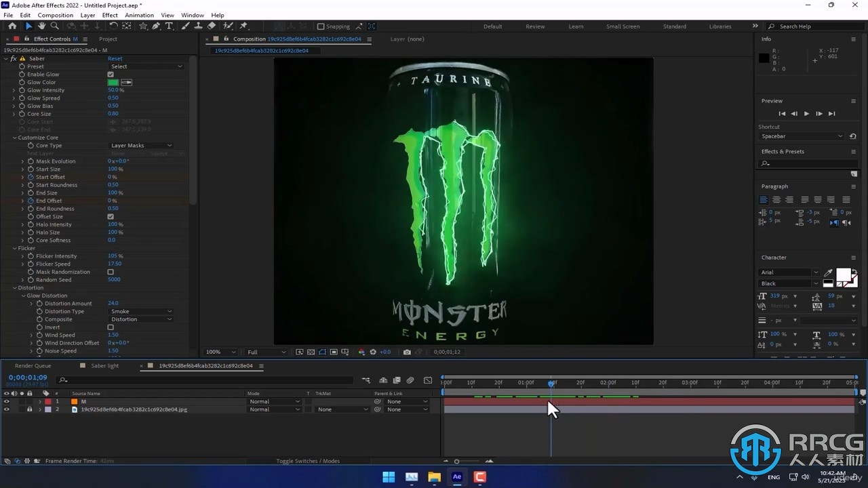This screenshot has width=868, height=488.
Task: Switch to the Project panel tab
Action: click(108, 39)
